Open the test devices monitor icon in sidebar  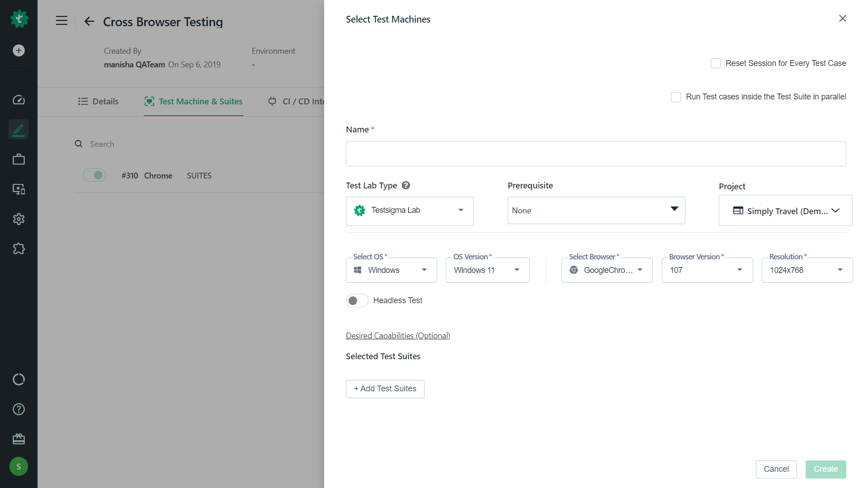click(19, 189)
